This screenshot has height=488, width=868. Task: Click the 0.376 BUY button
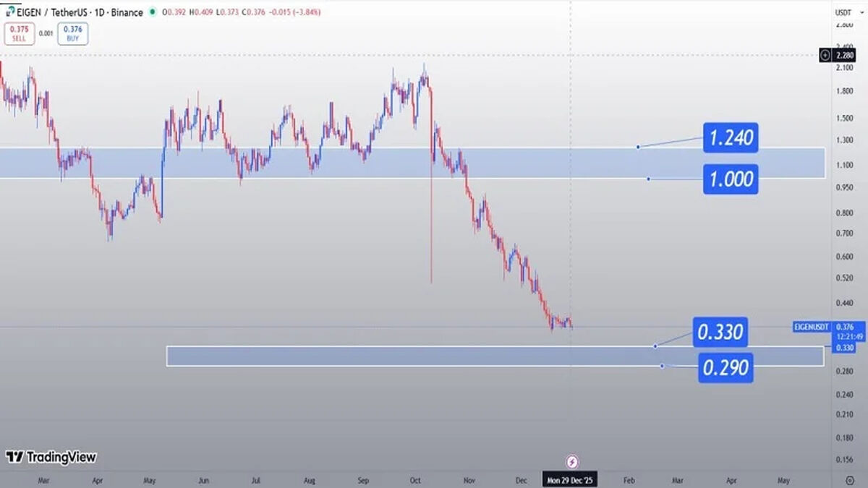click(74, 34)
